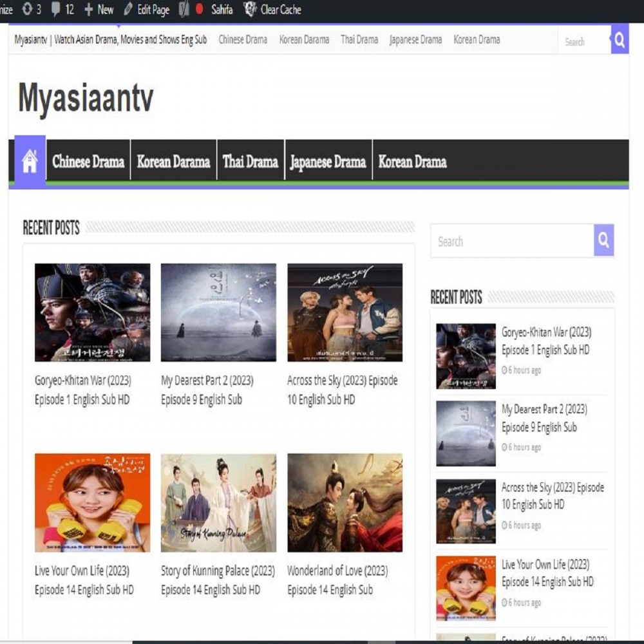Screen dimensions: 644x644
Task: Click the Edit Page pencil icon
Action: (128, 10)
